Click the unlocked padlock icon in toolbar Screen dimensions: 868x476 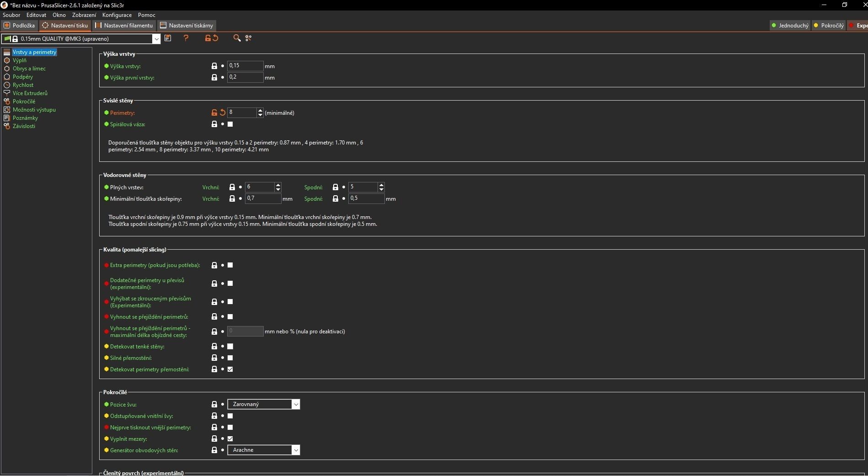click(x=208, y=38)
